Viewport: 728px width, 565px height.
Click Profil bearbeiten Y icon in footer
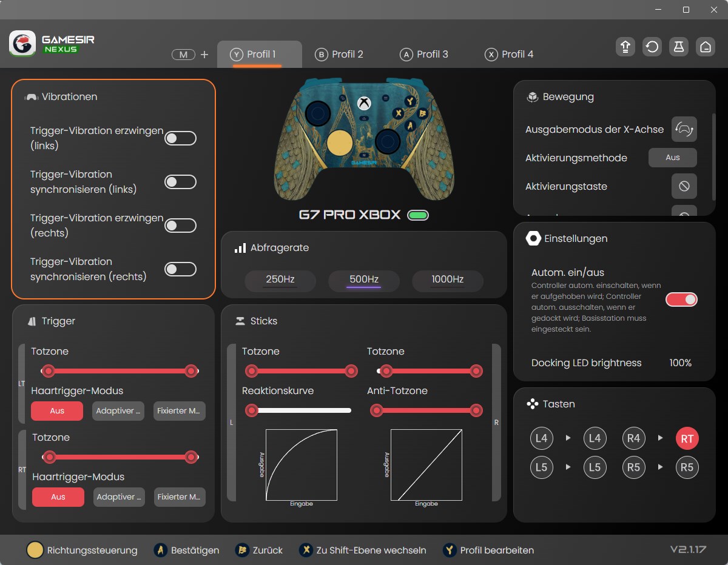pyautogui.click(x=450, y=550)
